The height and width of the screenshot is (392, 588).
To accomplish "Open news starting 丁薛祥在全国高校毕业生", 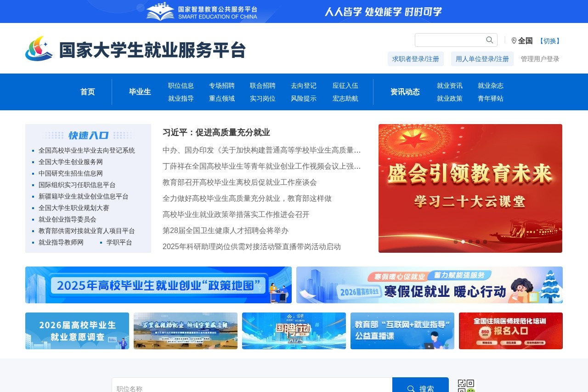I will [262, 166].
